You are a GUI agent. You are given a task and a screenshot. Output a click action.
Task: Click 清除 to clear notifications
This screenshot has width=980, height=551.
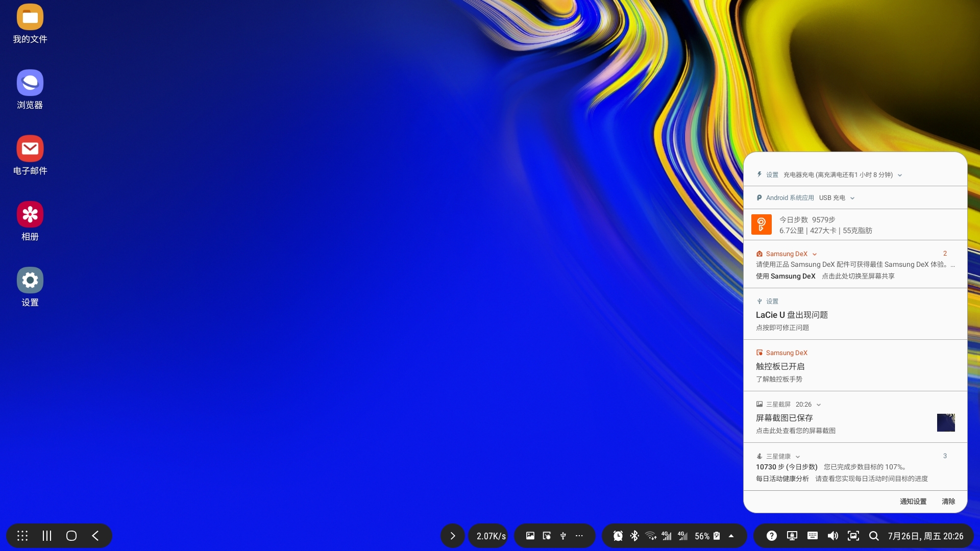(948, 502)
